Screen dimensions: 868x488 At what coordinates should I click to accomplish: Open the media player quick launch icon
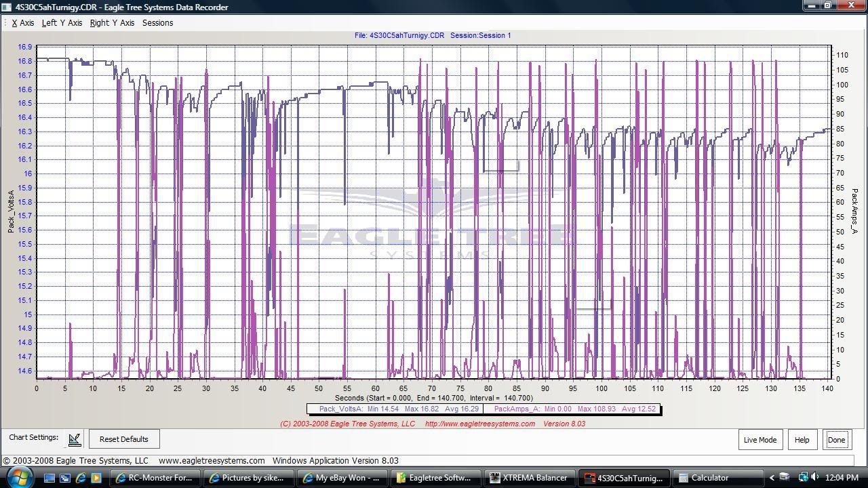[x=96, y=478]
